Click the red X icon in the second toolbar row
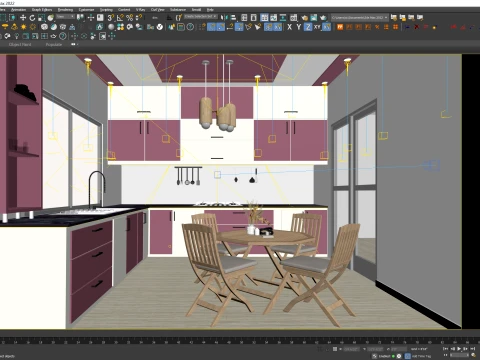The image size is (480, 360). (x=417, y=27)
